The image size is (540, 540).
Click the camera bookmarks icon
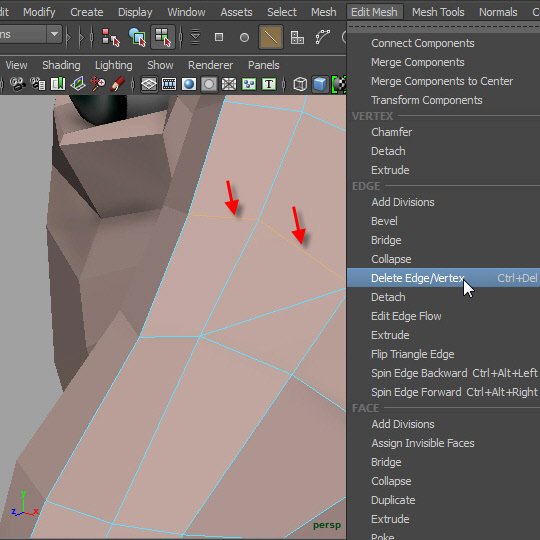(x=58, y=84)
